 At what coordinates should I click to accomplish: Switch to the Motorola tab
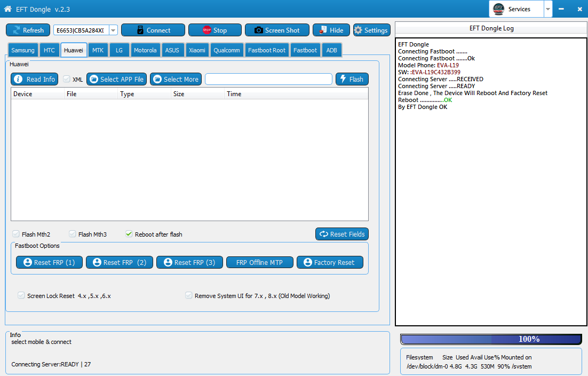point(145,50)
